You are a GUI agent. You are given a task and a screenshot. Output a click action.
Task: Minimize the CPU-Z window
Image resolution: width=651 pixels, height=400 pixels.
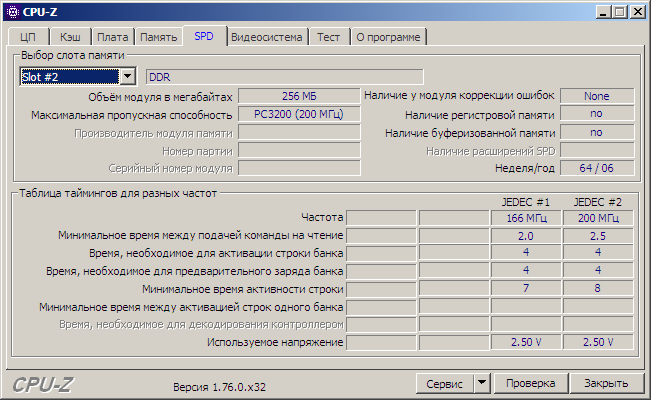tap(604, 12)
